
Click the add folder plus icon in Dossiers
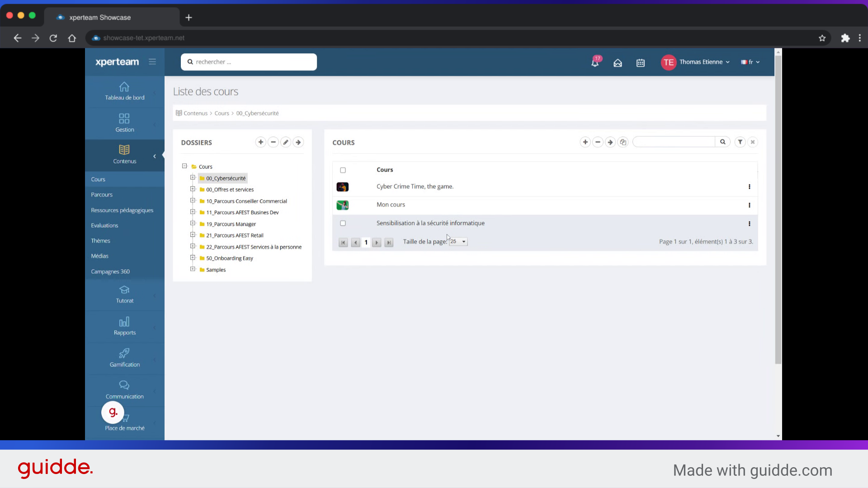click(261, 142)
